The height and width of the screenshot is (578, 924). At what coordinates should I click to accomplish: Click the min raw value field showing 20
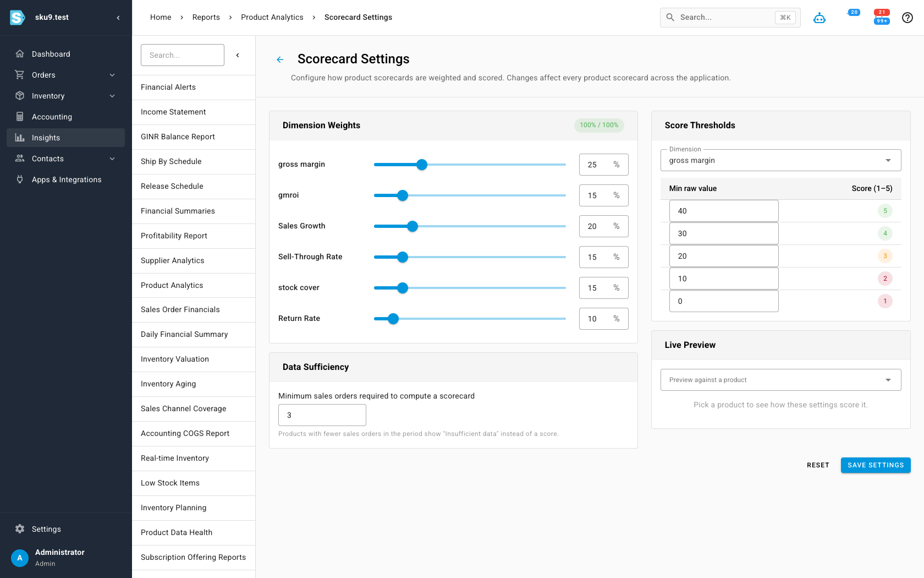click(724, 256)
